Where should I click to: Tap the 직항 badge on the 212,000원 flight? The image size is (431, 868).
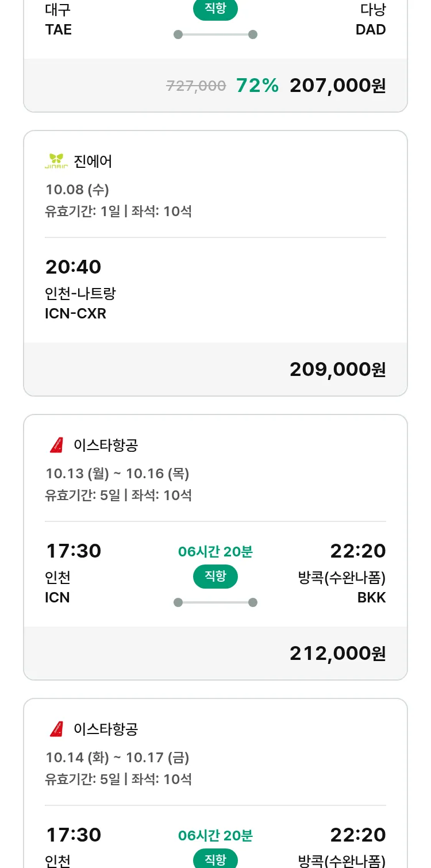215,577
